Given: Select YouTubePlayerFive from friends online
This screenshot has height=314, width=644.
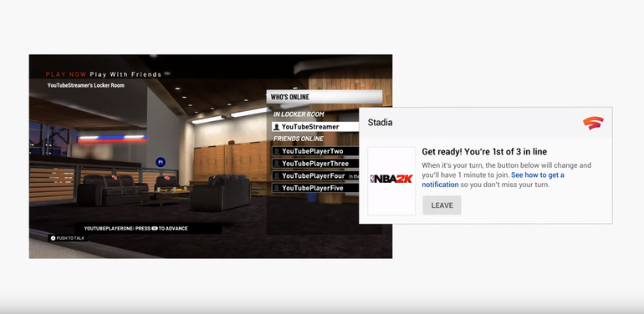Looking at the screenshot, I should coord(315,188).
